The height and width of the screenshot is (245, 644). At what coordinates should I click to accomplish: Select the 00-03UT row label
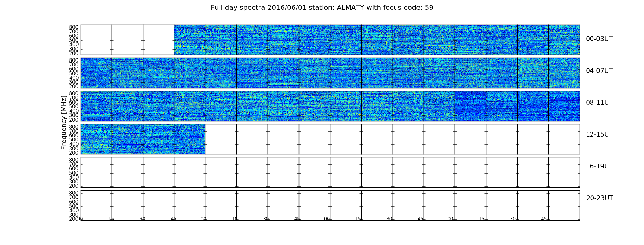tap(599, 39)
